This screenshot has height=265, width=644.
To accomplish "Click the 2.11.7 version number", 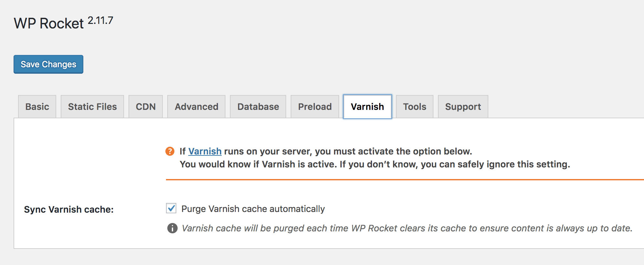I will click(x=100, y=20).
